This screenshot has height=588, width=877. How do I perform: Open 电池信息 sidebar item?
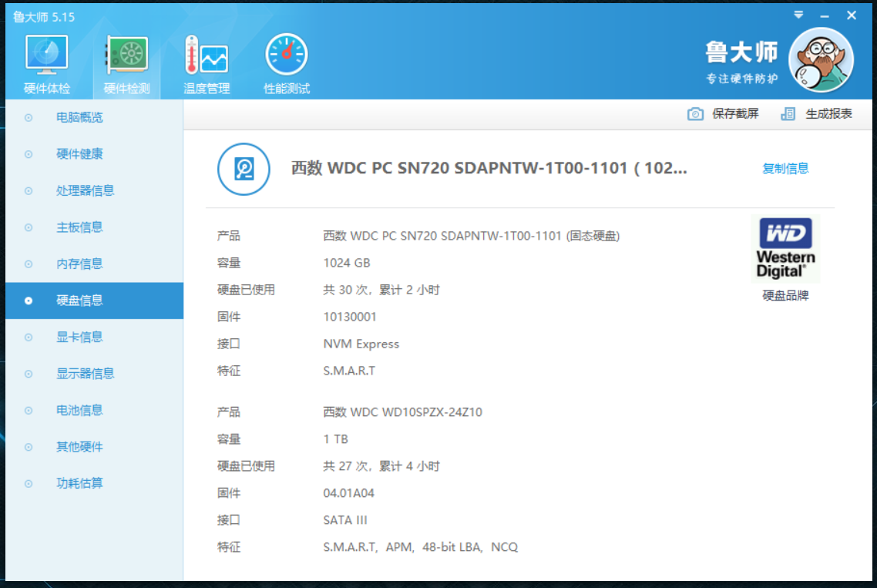tap(95, 410)
